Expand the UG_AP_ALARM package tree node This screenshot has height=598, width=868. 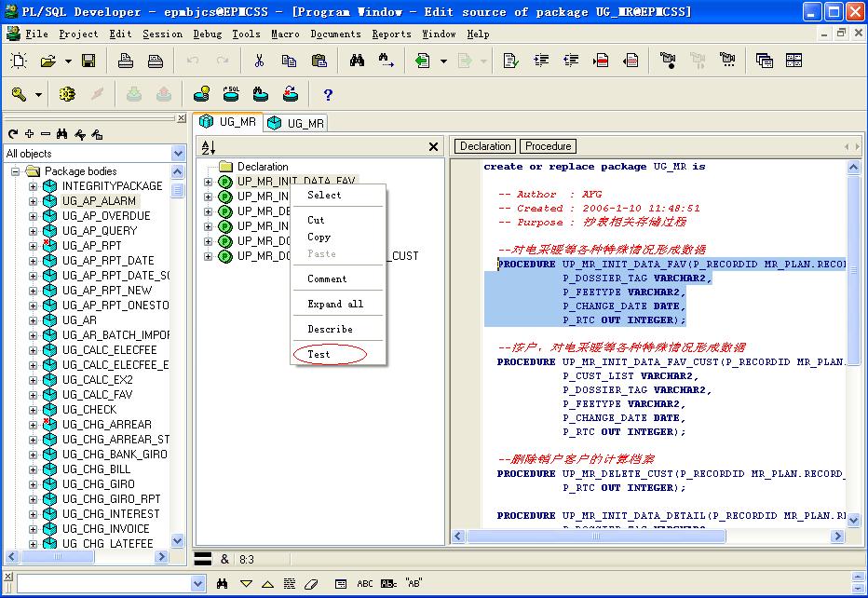coord(34,201)
